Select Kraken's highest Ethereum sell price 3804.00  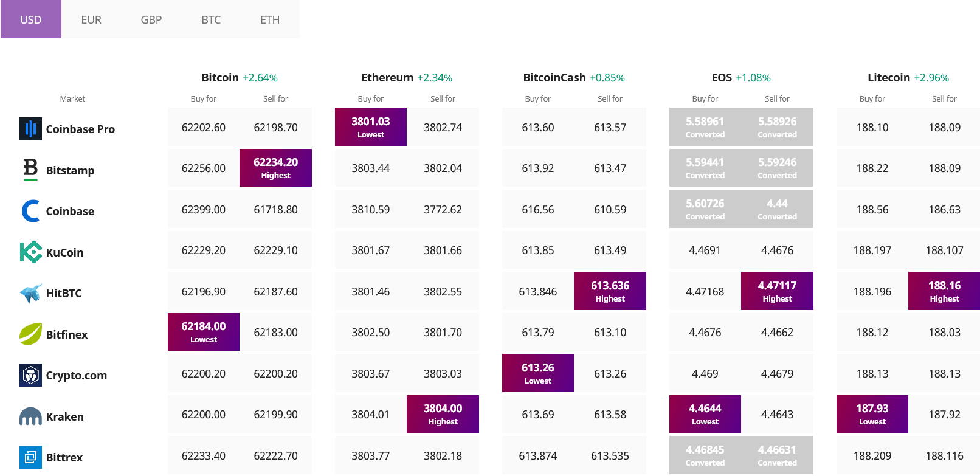point(443,414)
